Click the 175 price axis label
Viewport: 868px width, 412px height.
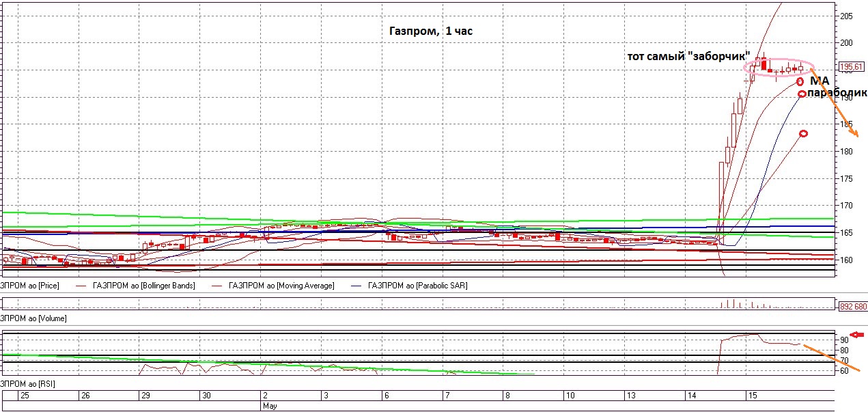[848, 179]
